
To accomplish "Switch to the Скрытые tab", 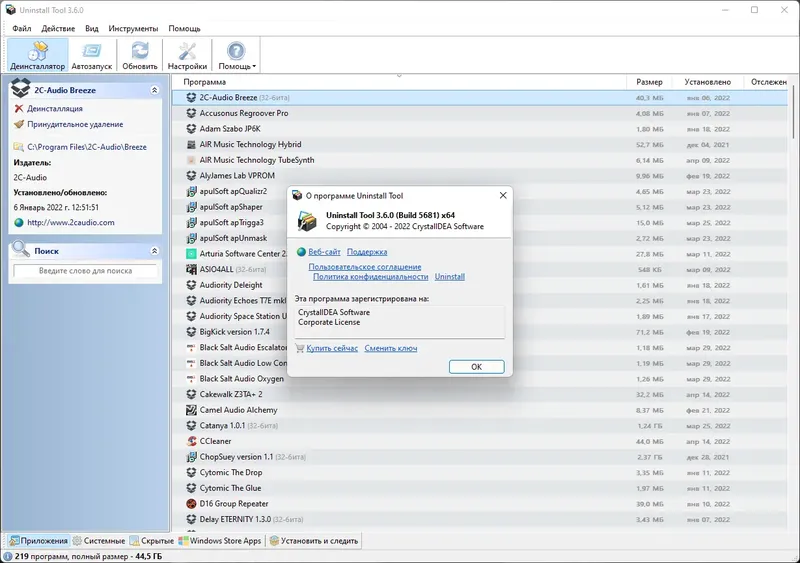I will [152, 541].
